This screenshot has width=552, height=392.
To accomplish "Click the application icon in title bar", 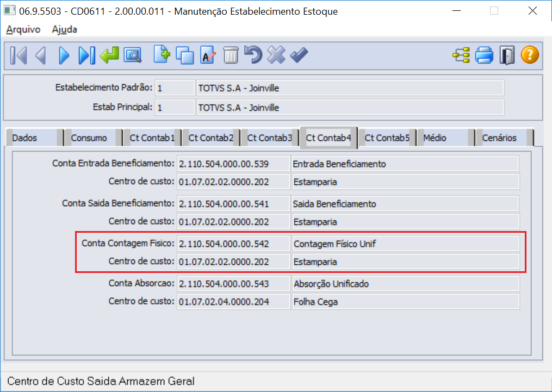I will (9, 10).
